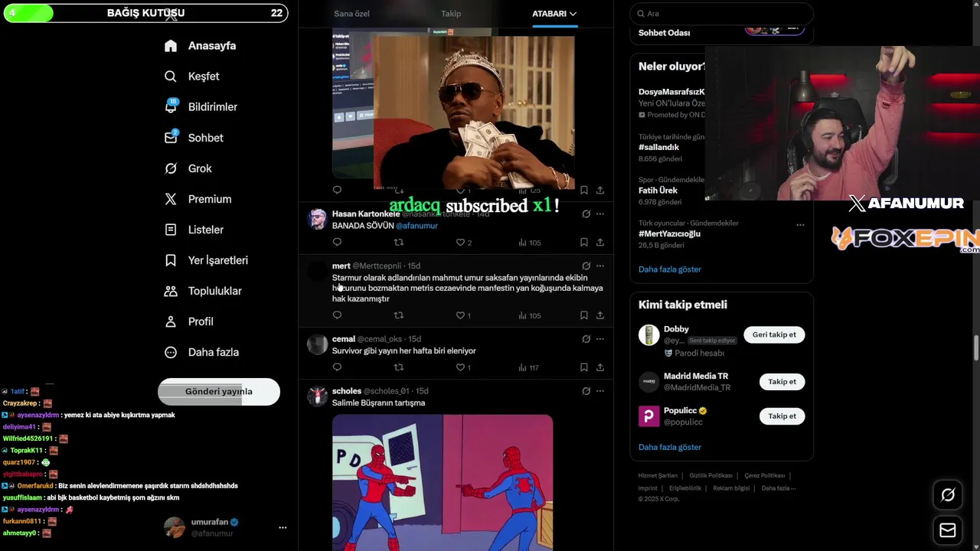Open Yer İşaretleri bookmarks
Image resolution: width=980 pixels, height=551 pixels.
coord(206,260)
